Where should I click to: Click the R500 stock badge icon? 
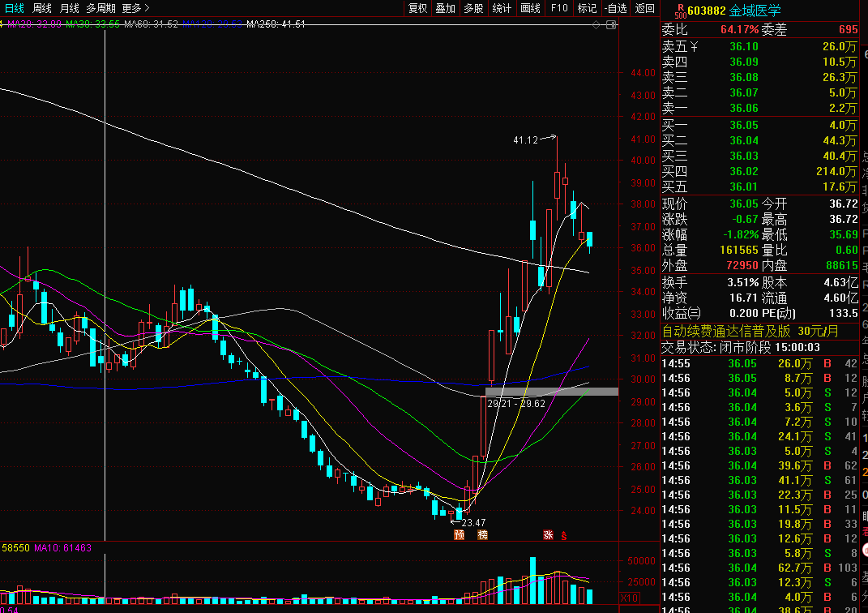680,11
